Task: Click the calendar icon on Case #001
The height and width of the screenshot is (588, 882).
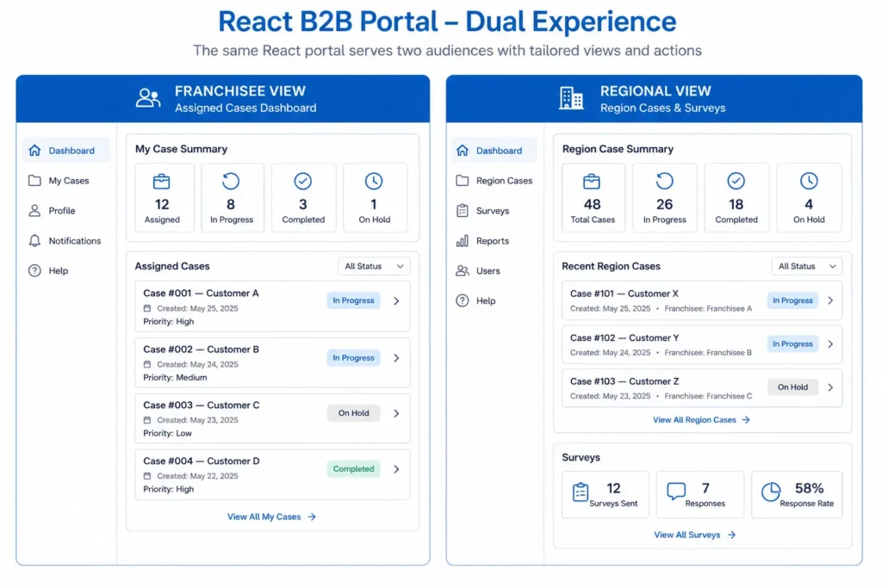Action: click(147, 308)
